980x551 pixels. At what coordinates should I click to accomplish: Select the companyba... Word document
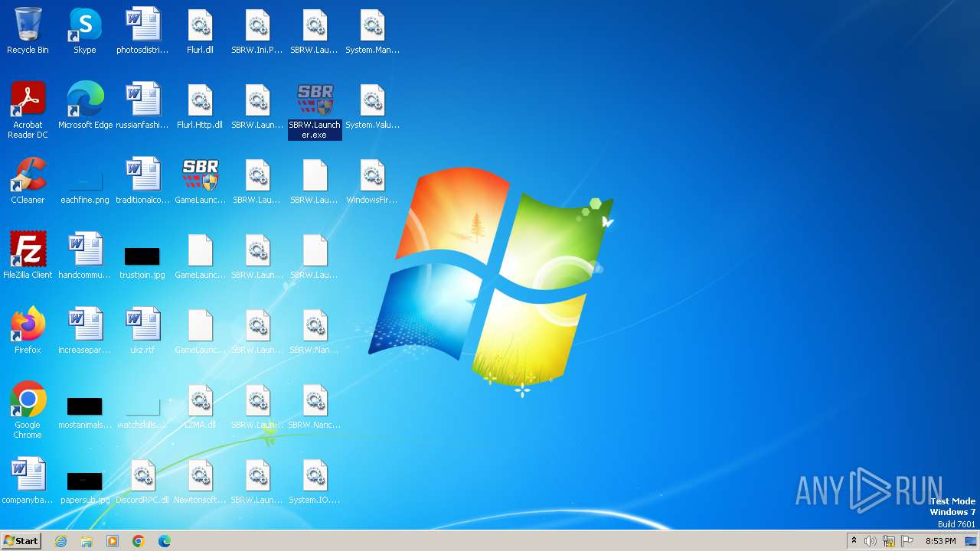28,481
